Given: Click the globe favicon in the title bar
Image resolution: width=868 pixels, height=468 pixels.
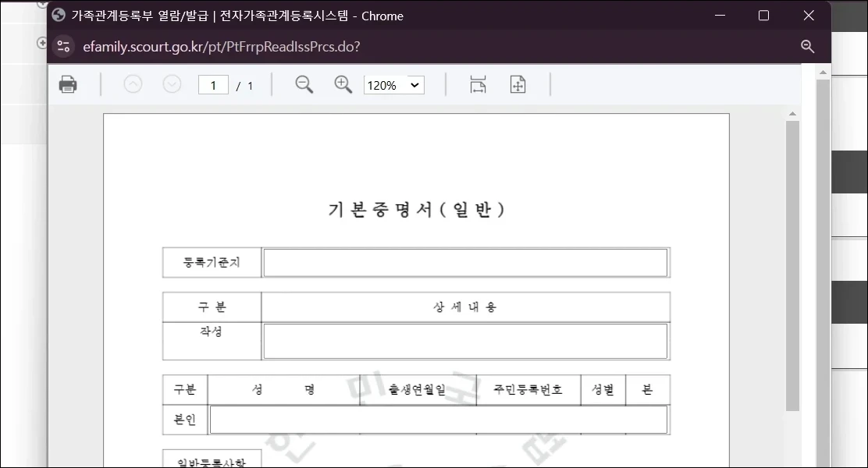Looking at the screenshot, I should (x=57, y=16).
